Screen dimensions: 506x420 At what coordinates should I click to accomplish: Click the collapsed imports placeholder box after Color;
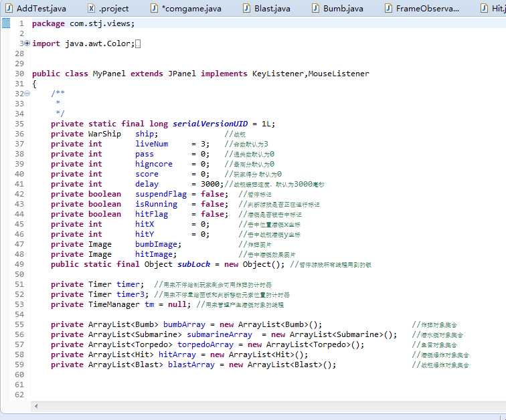138,44
